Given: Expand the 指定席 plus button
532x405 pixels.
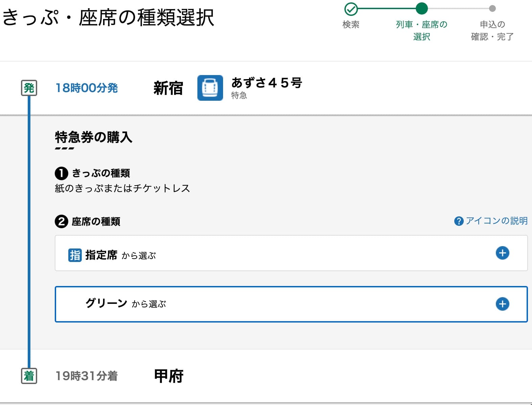Looking at the screenshot, I should [x=502, y=253].
